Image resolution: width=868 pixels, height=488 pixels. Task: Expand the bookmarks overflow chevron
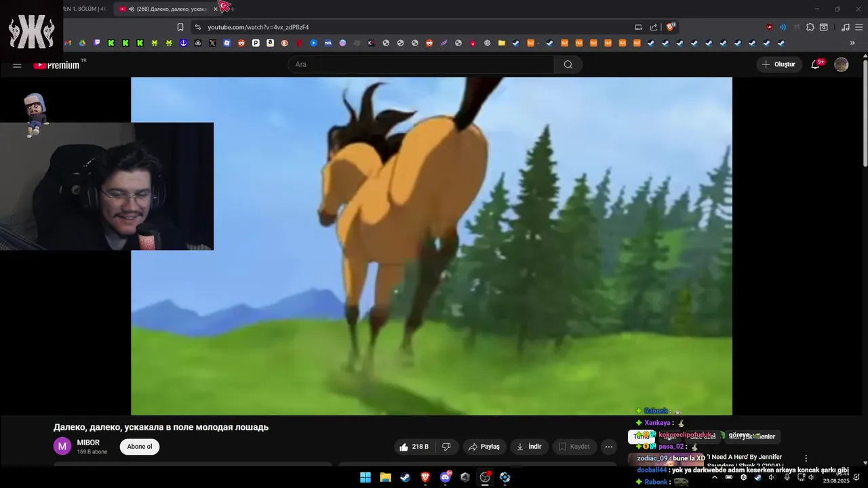852,43
